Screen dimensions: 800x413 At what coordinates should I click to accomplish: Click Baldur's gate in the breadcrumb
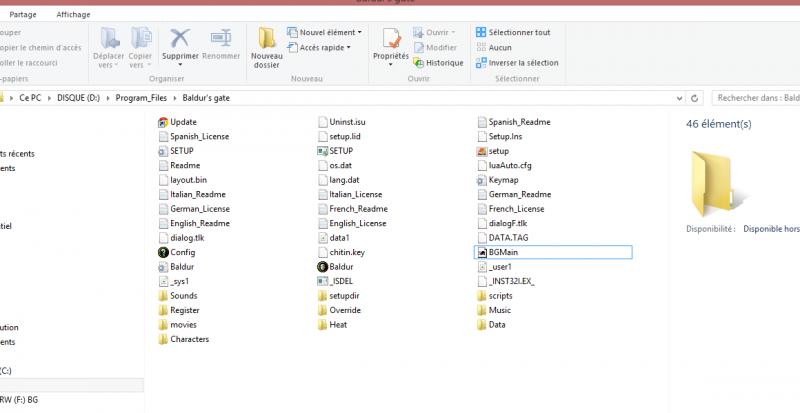point(206,98)
